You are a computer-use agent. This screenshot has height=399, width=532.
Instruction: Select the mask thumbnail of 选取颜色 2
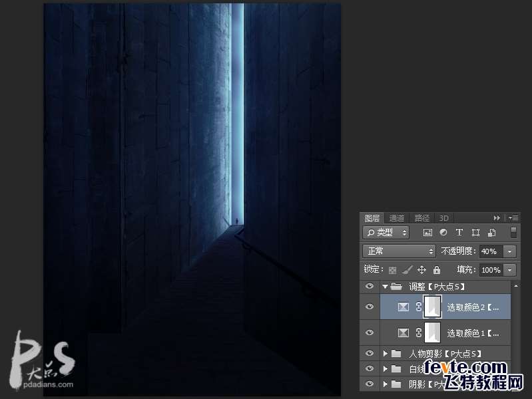(x=433, y=307)
